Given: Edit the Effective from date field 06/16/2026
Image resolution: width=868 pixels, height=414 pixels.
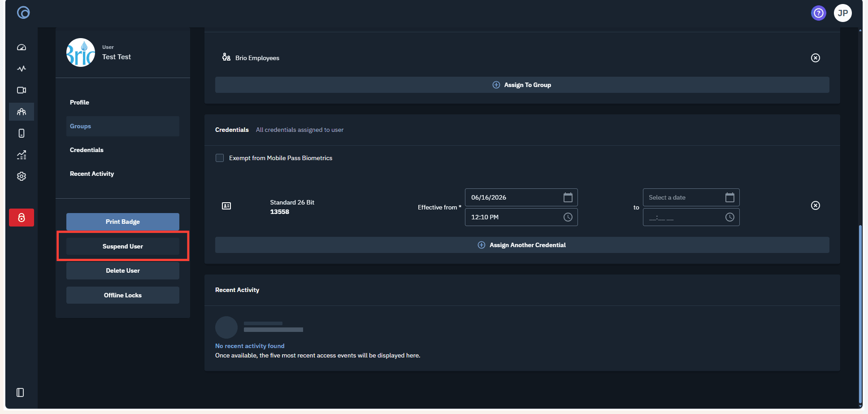Looking at the screenshot, I should tap(521, 197).
